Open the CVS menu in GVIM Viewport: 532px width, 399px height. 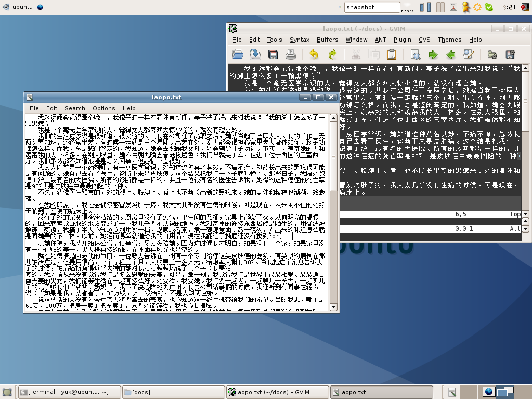[x=424, y=40]
